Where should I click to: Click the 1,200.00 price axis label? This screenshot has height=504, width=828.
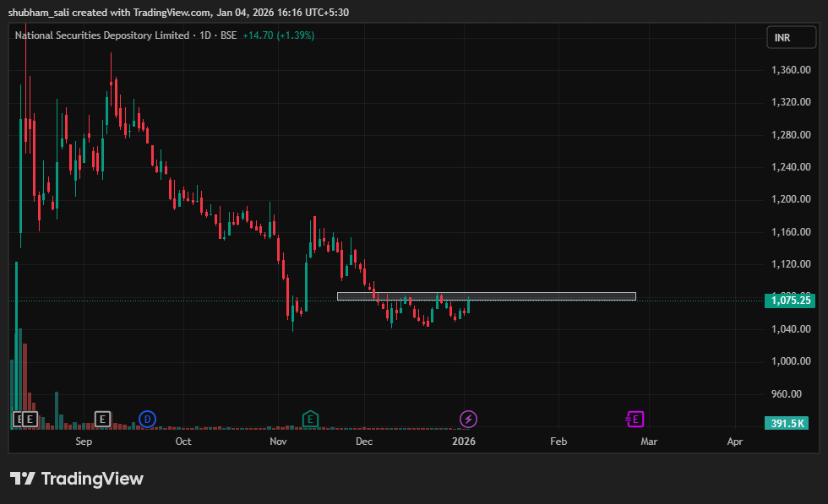click(791, 199)
